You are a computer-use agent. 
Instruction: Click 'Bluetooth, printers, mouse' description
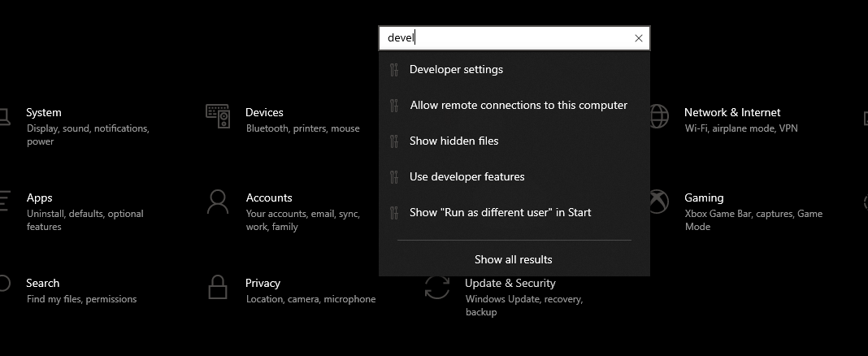[x=303, y=128]
